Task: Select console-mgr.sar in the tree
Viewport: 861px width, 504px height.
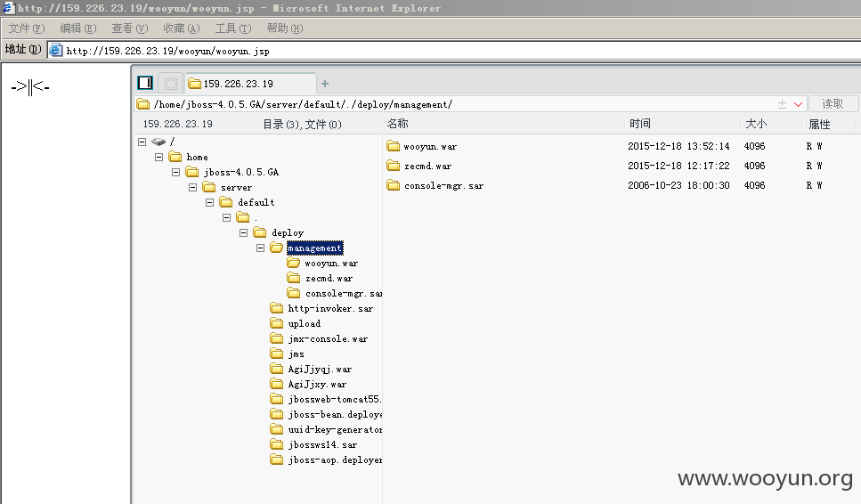Action: [x=343, y=293]
